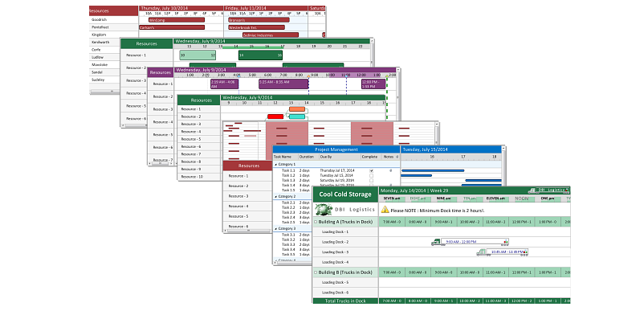The height and width of the screenshot is (315, 644).
Task: Click the orange task block in the Resource 1 row
Action: click(x=297, y=109)
